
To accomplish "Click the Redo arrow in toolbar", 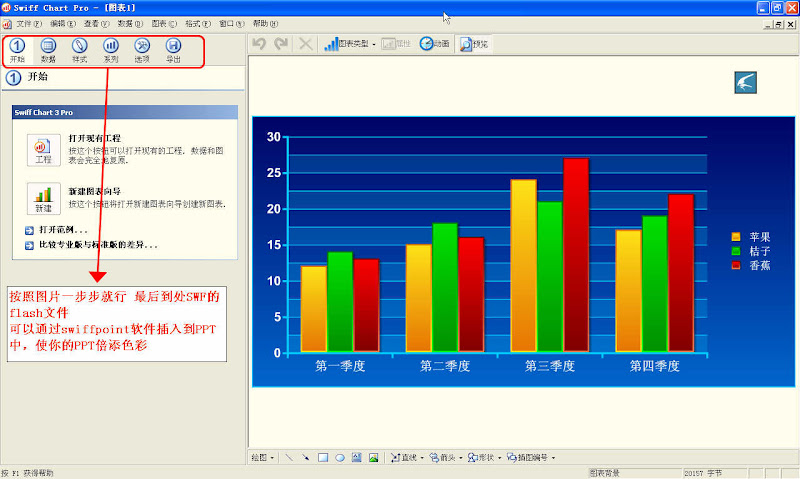I will pyautogui.click(x=281, y=44).
